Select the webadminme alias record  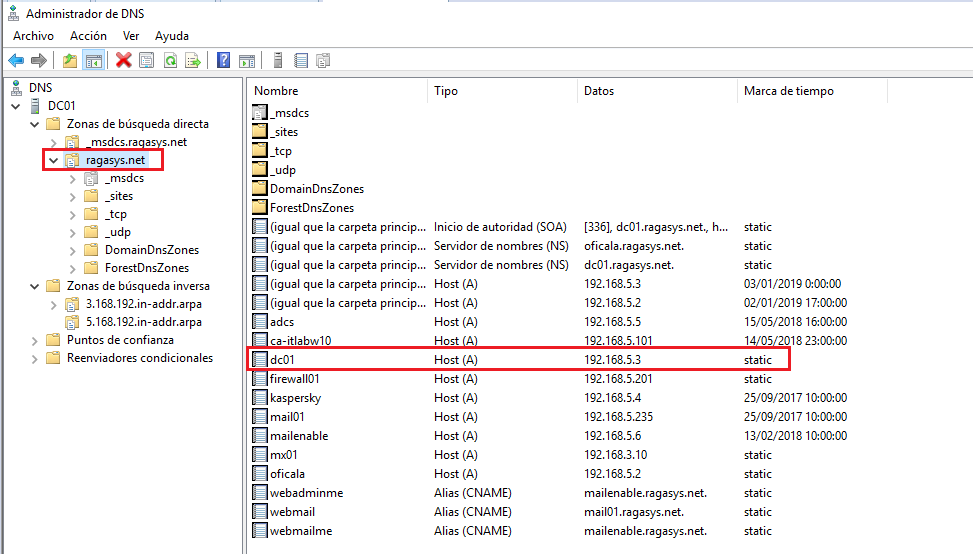click(307, 493)
